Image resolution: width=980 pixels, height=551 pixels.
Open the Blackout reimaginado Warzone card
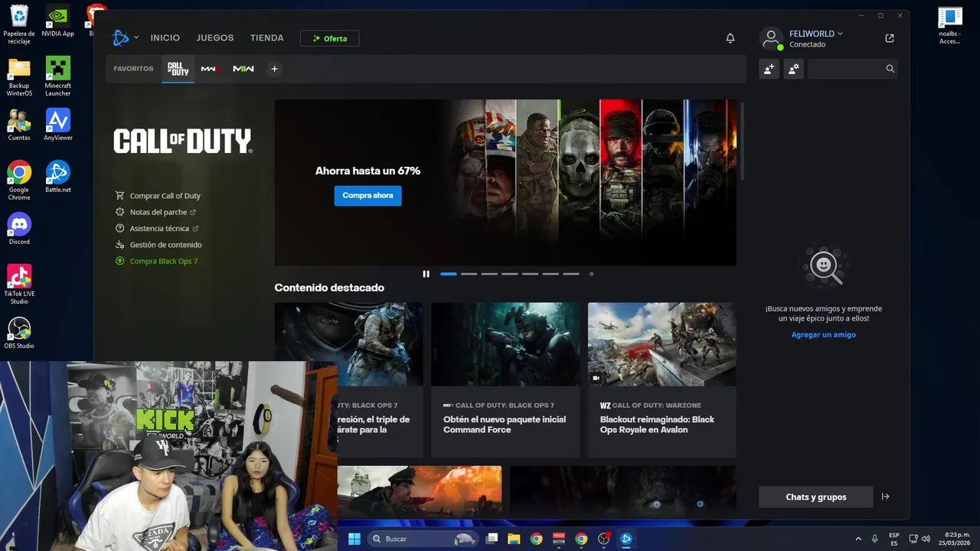coord(662,380)
